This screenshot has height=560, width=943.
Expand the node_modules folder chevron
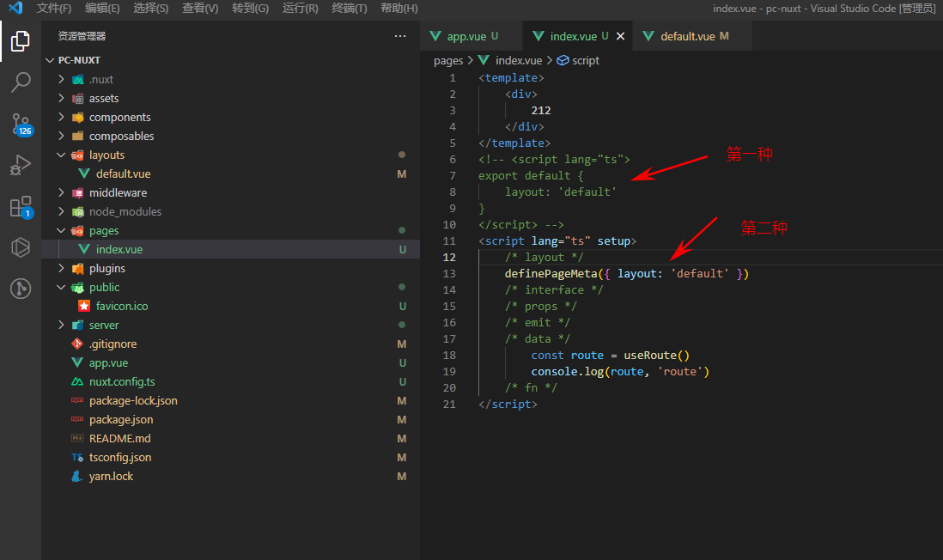(61, 212)
